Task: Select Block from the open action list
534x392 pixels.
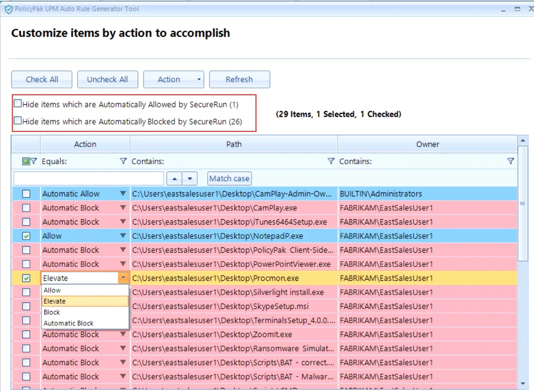Action: [x=52, y=312]
